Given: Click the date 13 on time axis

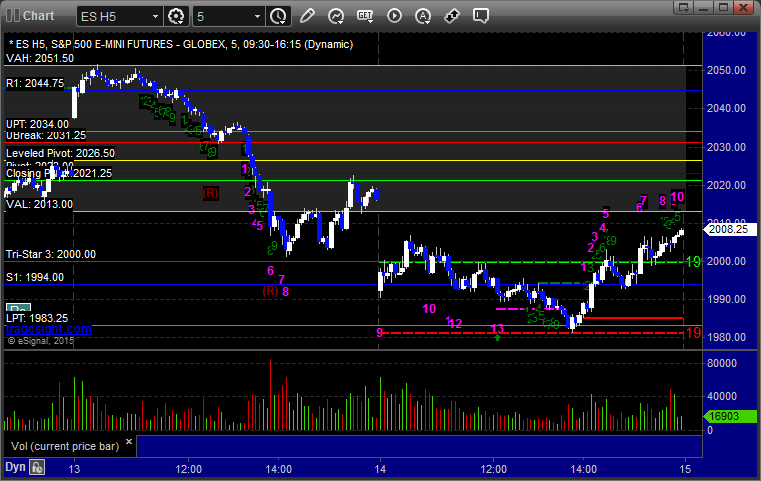Looking at the screenshot, I should [74, 469].
